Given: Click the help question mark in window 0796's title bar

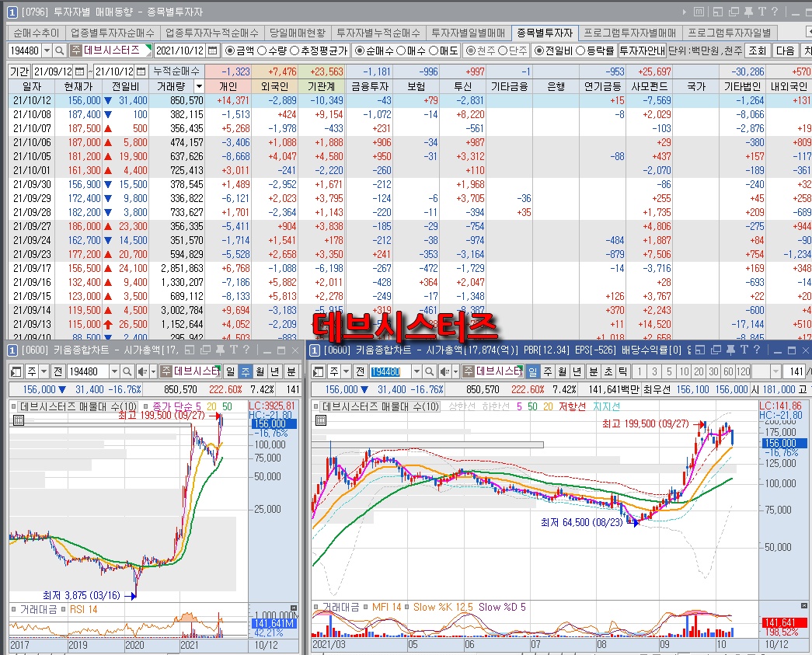Looking at the screenshot, I should coord(774,12).
